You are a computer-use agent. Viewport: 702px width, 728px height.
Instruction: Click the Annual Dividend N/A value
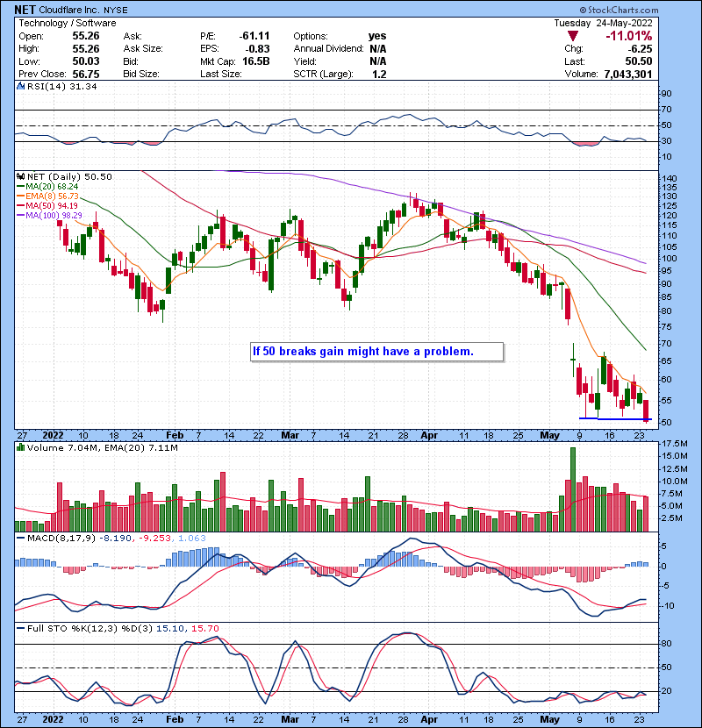[x=378, y=49]
